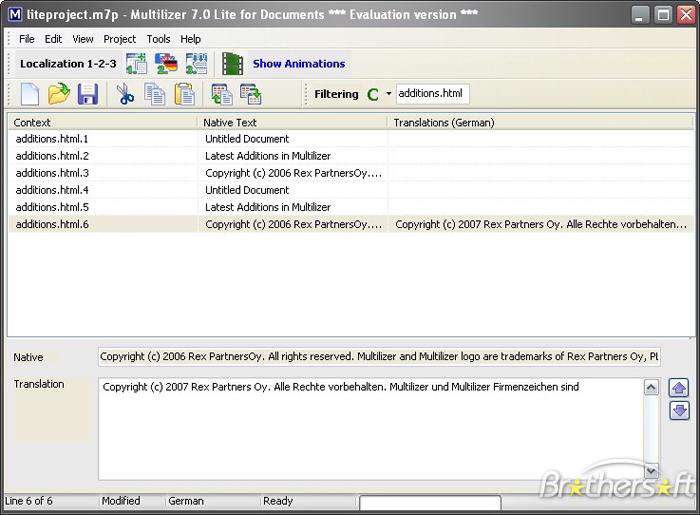
Task: Click the German translation cell in row 6
Action: pos(541,224)
